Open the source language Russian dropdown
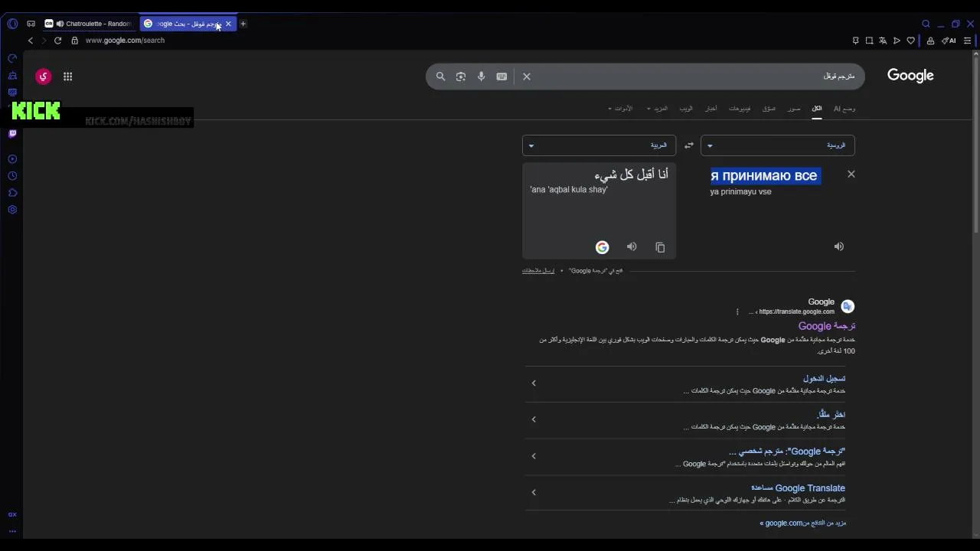Image resolution: width=980 pixels, height=551 pixels. [777, 145]
